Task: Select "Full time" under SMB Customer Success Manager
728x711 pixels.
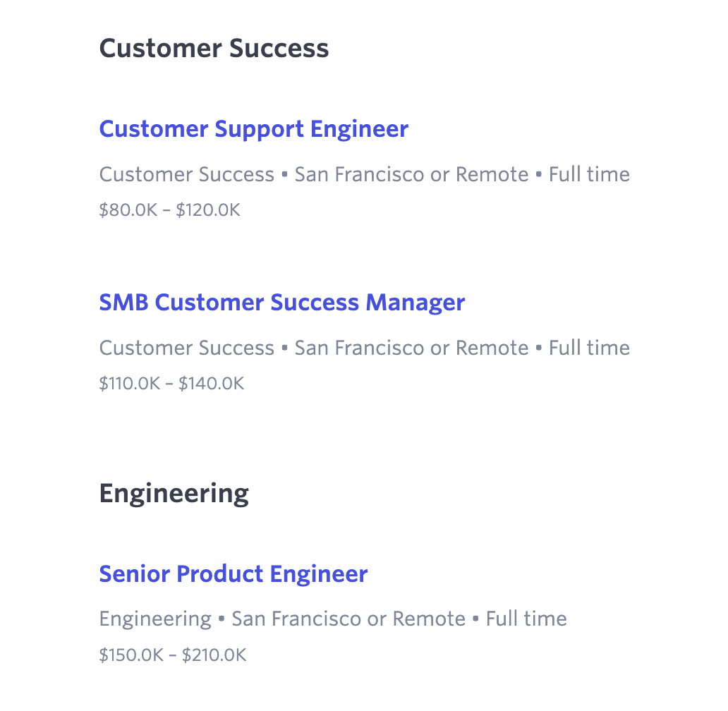Action: 589,348
